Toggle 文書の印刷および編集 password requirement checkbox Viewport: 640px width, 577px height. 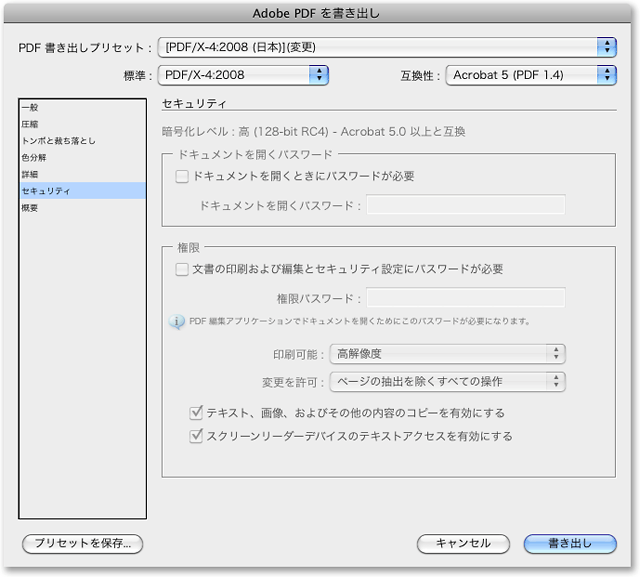182,269
